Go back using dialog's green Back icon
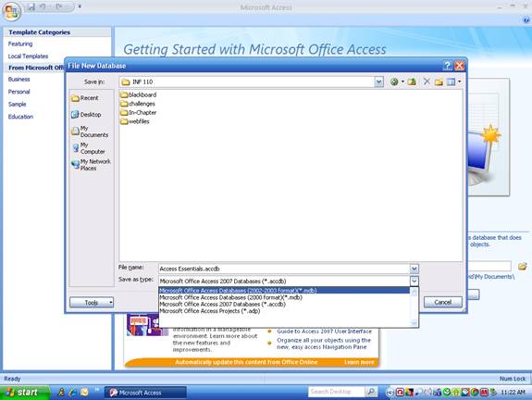 [394, 81]
